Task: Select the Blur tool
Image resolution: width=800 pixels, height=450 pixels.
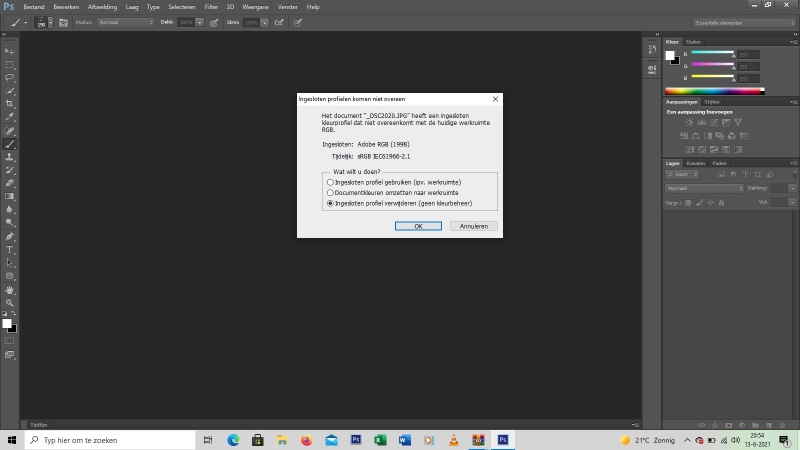Action: coord(10,209)
